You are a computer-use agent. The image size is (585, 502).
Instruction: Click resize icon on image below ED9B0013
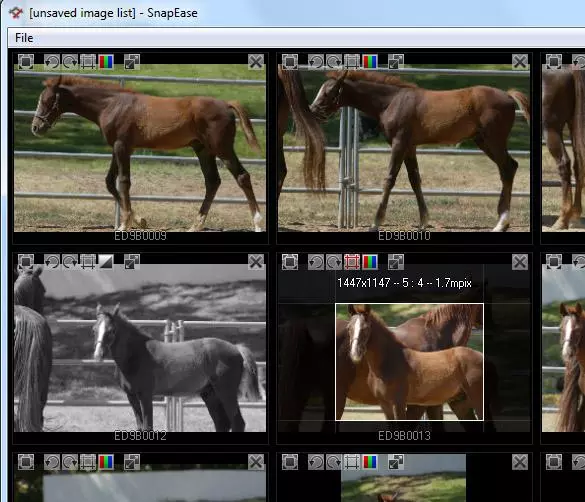(396, 462)
